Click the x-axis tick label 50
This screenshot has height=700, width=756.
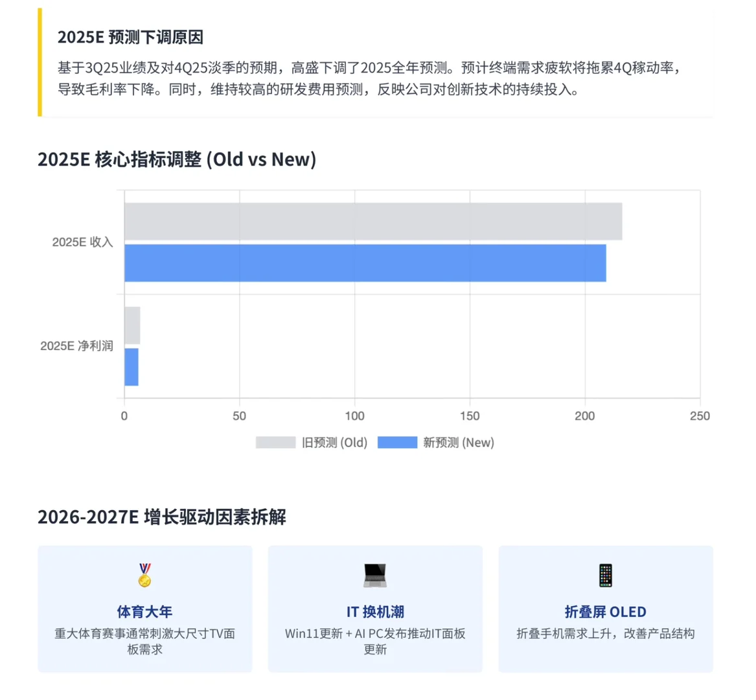pos(240,416)
